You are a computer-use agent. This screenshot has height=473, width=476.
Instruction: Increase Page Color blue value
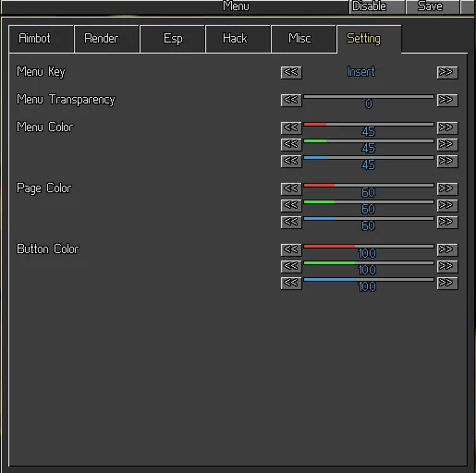point(447,222)
